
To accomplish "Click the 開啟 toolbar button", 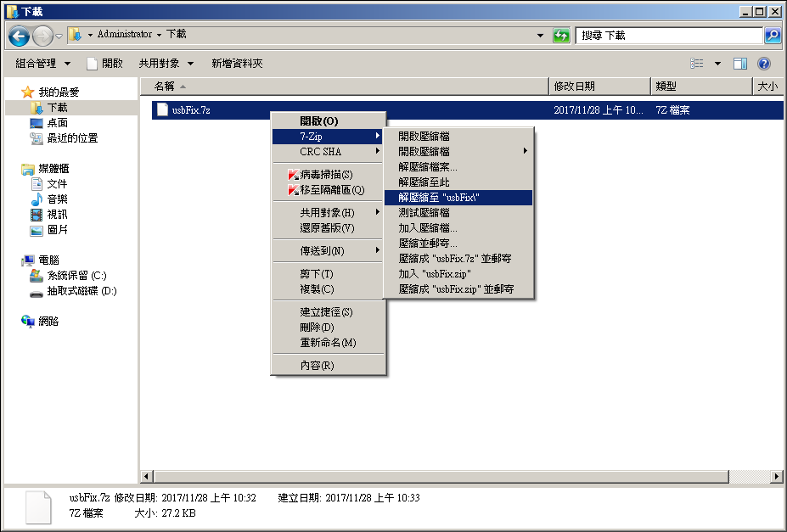I will (105, 64).
